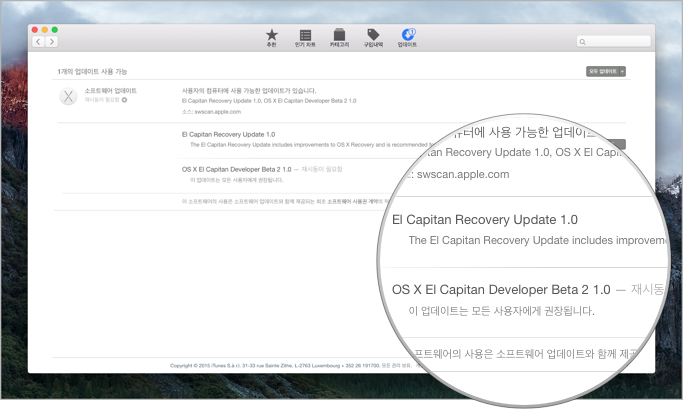The width and height of the screenshot is (683, 409).
Task: Open the 추천 (Featured) star tab
Action: point(271,38)
